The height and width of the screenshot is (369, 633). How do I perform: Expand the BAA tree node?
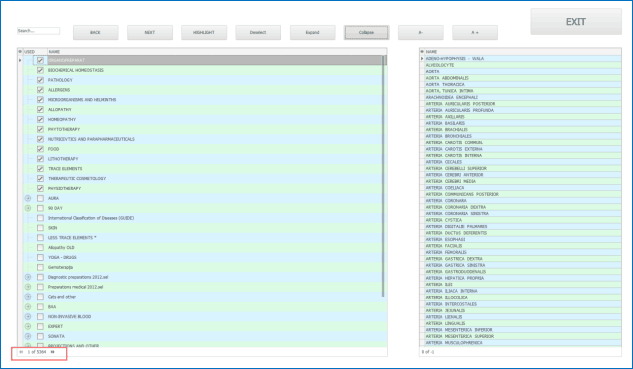tap(28, 307)
